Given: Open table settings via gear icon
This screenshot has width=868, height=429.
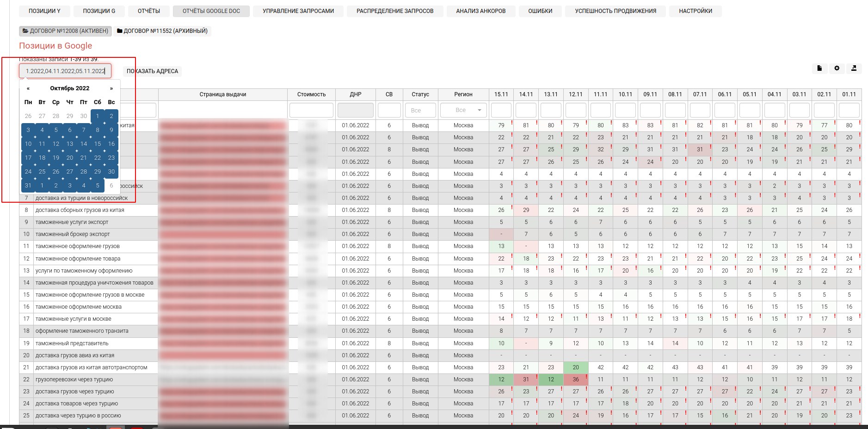Looking at the screenshot, I should (837, 68).
